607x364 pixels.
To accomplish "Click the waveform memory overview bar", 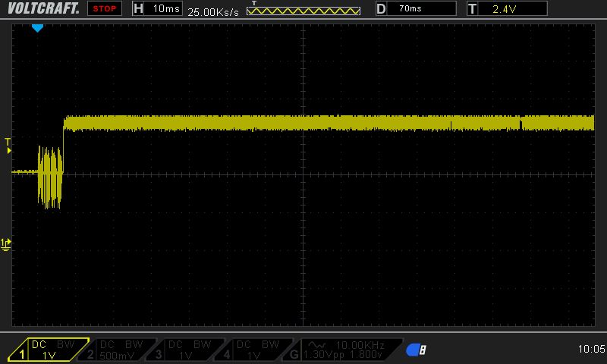I will pyautogui.click(x=303, y=11).
